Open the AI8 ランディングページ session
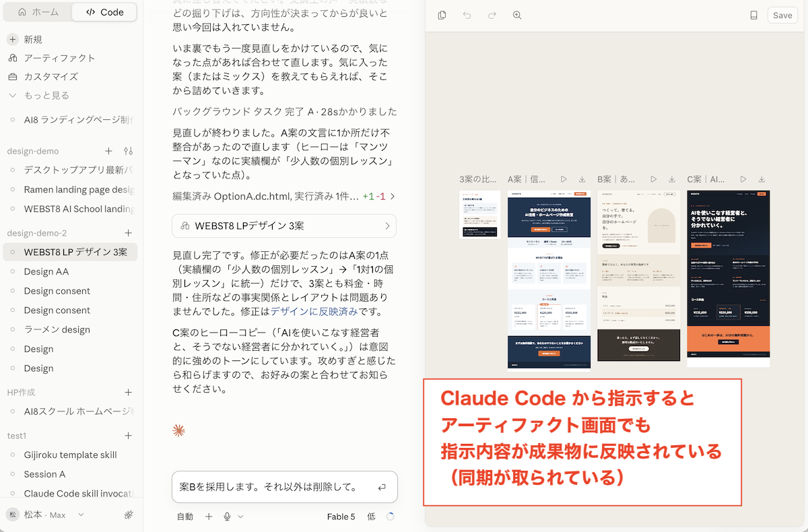Image resolution: width=808 pixels, height=532 pixels. (71, 119)
